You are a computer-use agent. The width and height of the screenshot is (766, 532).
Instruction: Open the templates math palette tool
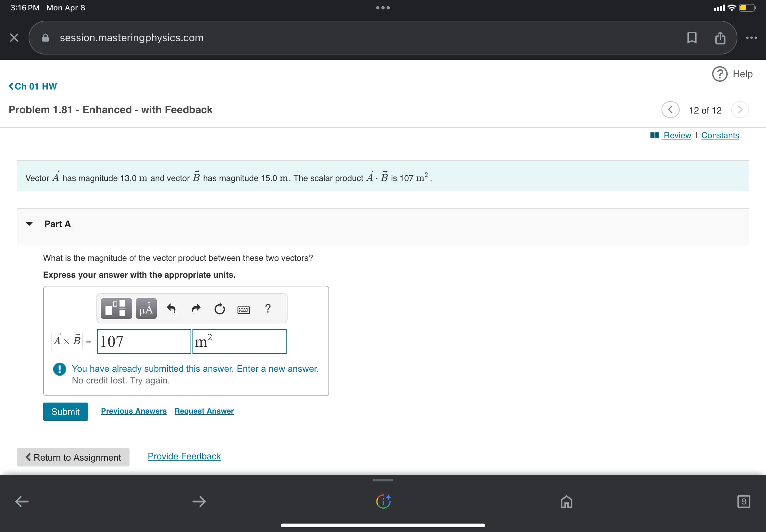(x=116, y=308)
